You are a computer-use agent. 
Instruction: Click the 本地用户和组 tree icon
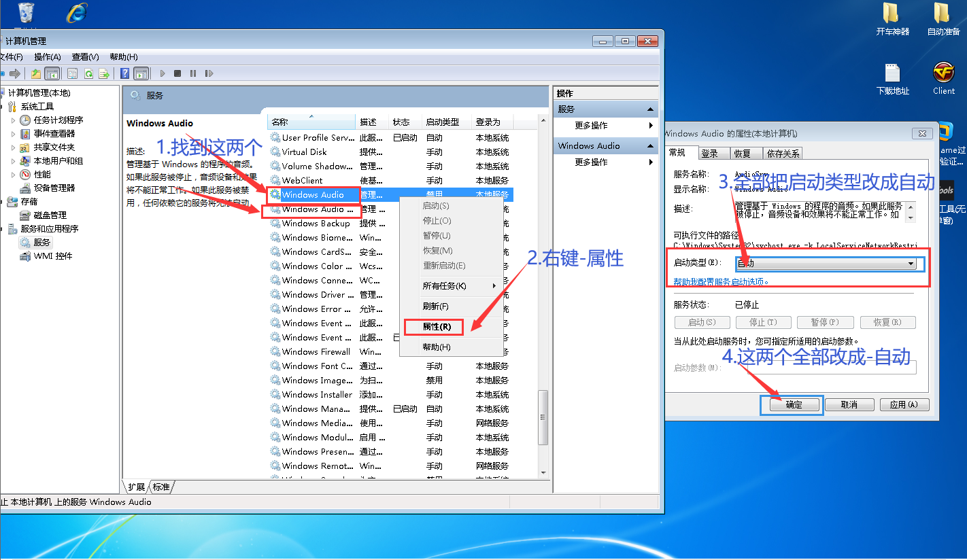coord(25,160)
